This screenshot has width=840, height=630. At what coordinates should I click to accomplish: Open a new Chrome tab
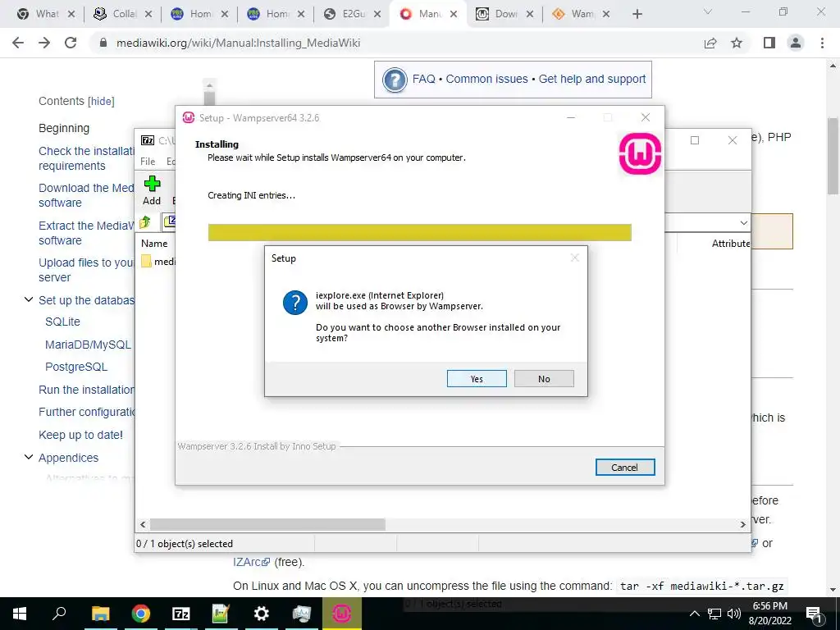click(637, 15)
